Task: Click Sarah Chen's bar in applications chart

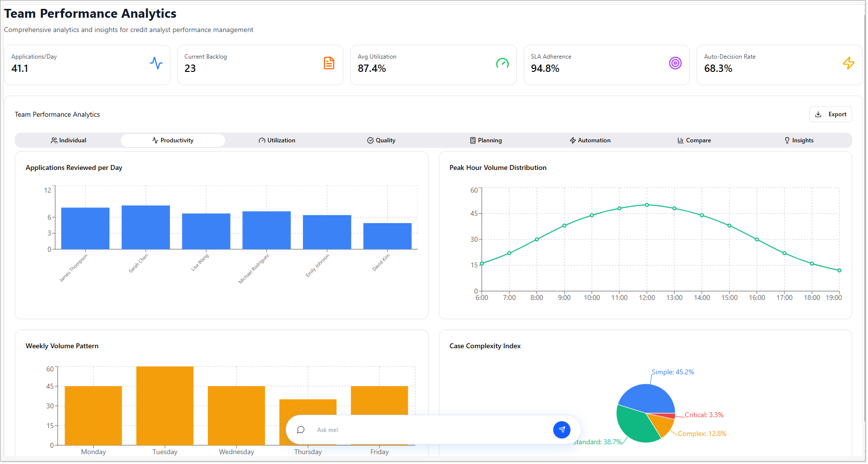Action: point(146,228)
